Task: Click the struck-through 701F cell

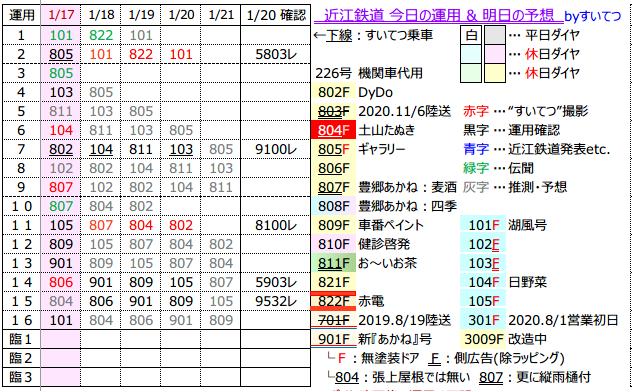Action: 333,320
